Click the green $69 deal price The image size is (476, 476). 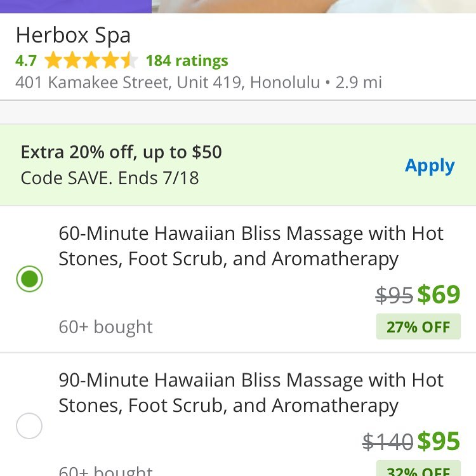(x=439, y=294)
